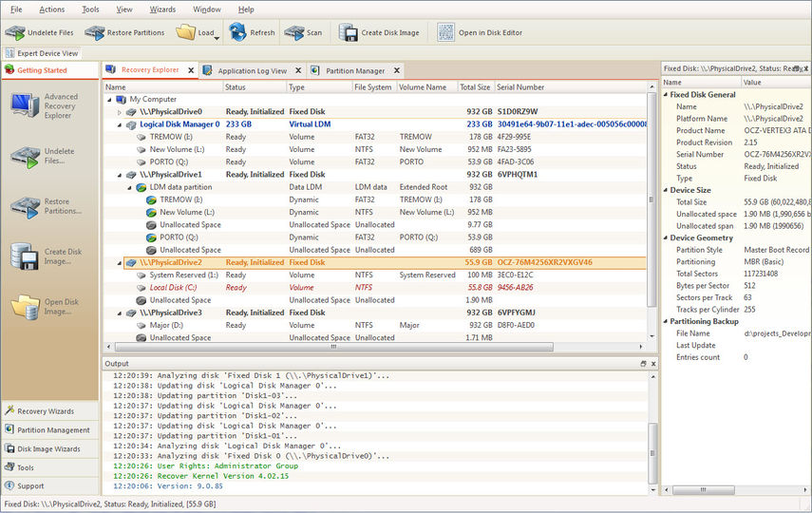The image size is (812, 513).
Task: Expand the PhysicalDrive0 tree node
Action: (x=119, y=112)
